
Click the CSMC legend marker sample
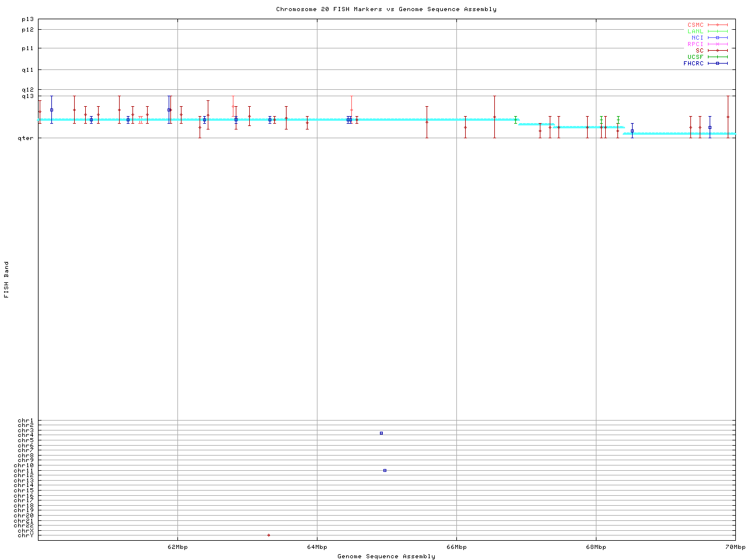point(717,25)
